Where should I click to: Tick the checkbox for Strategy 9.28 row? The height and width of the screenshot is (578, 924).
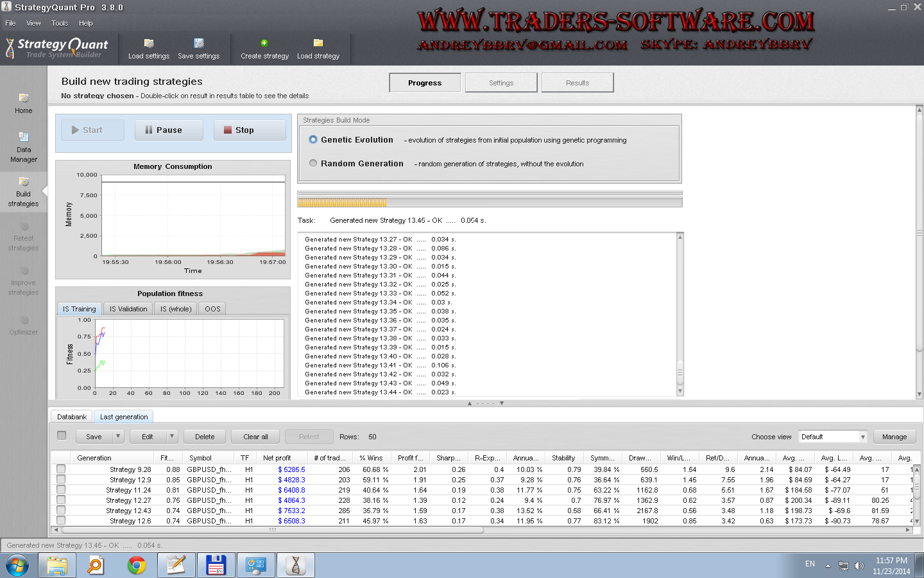61,469
